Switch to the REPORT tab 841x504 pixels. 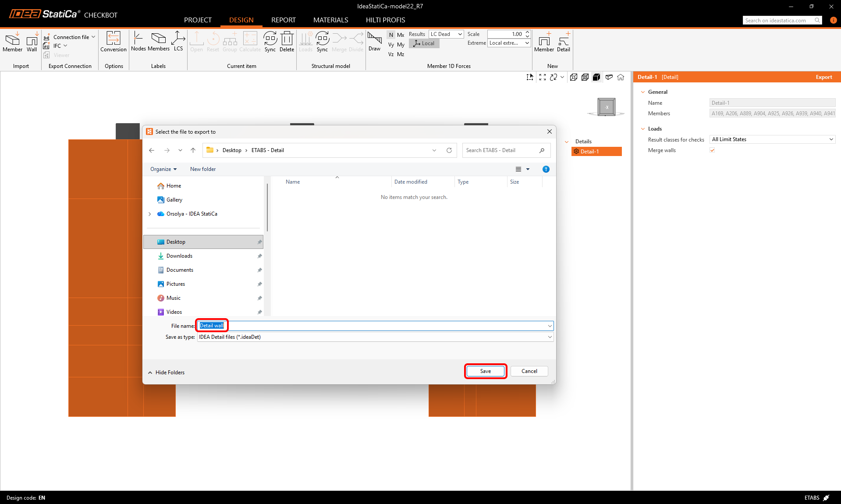point(283,20)
